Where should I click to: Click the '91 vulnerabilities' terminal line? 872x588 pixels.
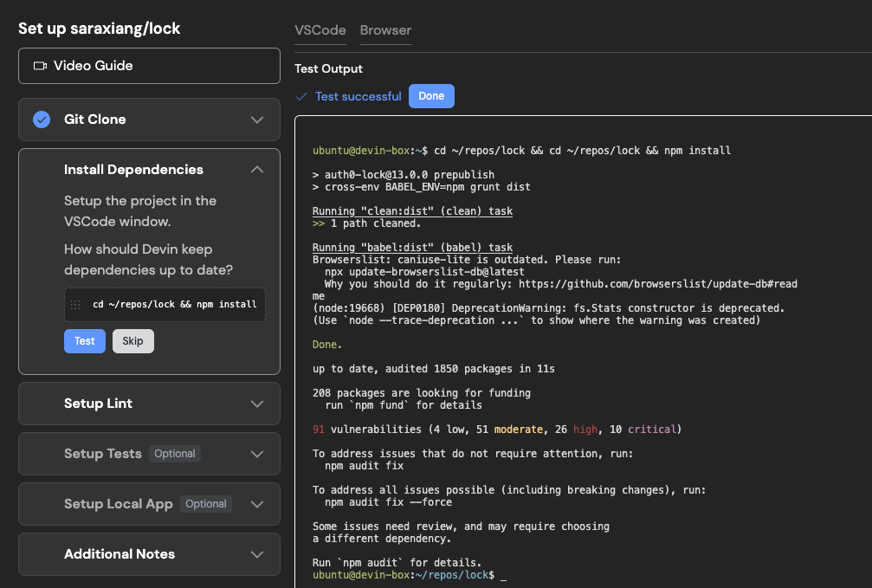(497, 430)
